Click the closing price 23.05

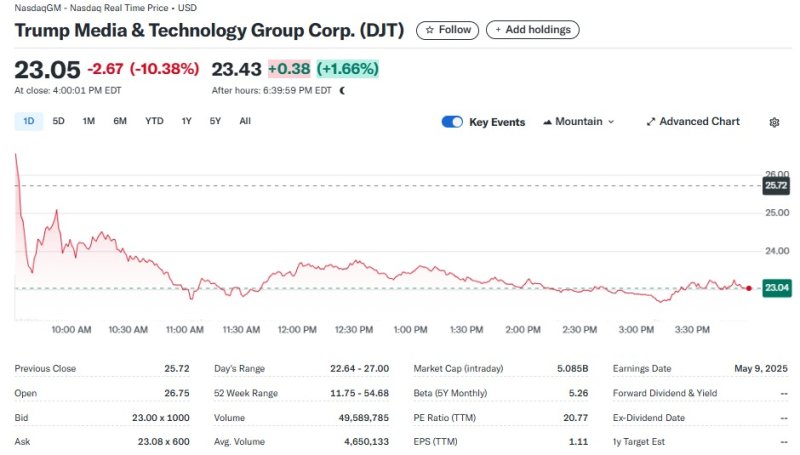[x=47, y=70]
